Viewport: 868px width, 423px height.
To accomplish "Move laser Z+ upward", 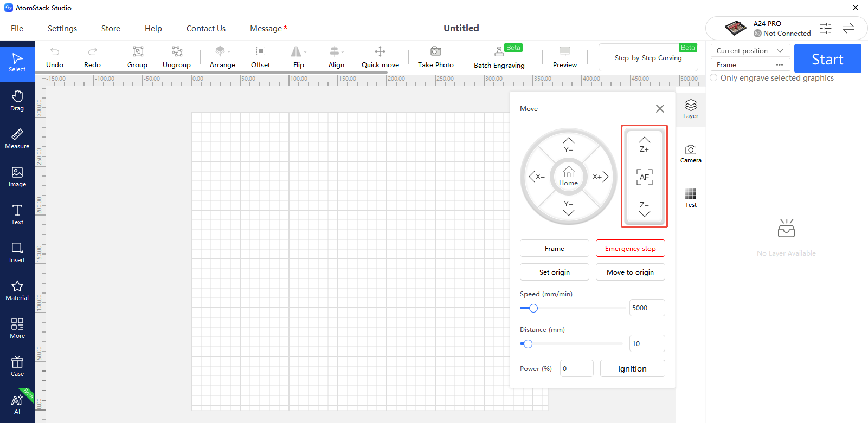I will [x=644, y=144].
